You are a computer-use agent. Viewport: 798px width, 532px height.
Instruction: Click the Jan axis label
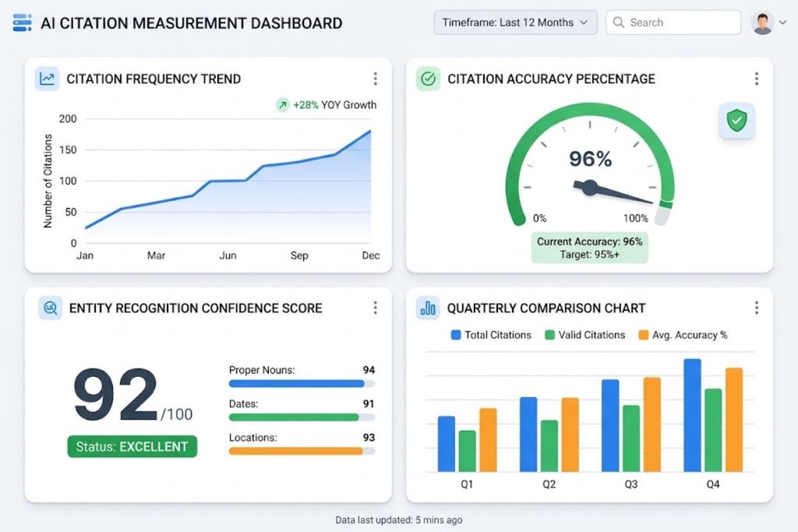pyautogui.click(x=85, y=255)
